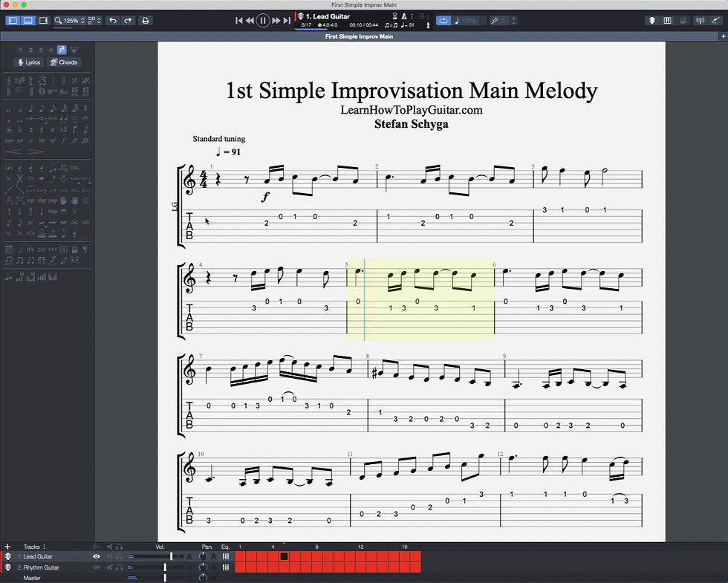Open the drums view icon
The image size is (728, 583).
[683, 21]
